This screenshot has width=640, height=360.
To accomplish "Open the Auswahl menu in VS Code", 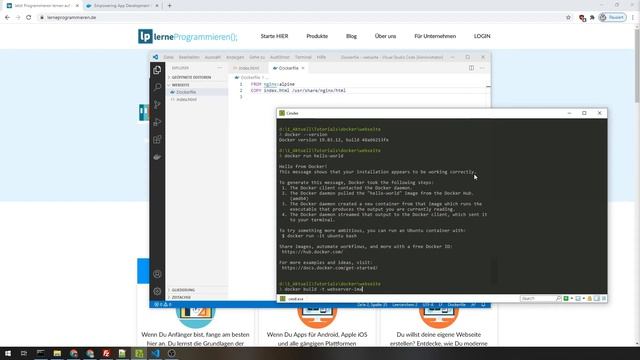I will (x=212, y=57).
